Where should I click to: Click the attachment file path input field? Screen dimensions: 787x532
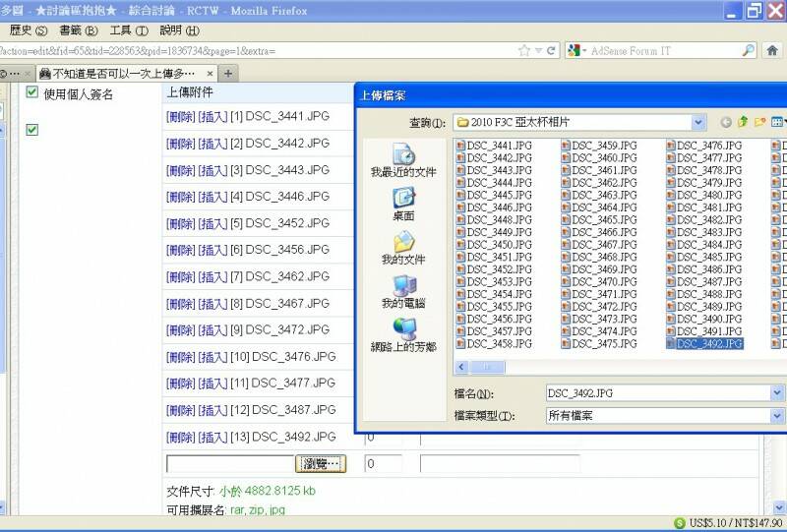click(x=230, y=464)
